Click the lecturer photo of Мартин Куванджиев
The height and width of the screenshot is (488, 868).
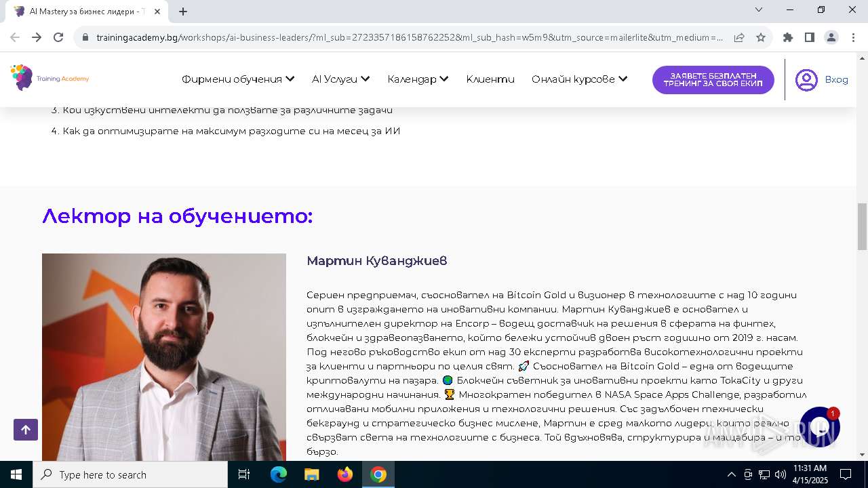164,357
